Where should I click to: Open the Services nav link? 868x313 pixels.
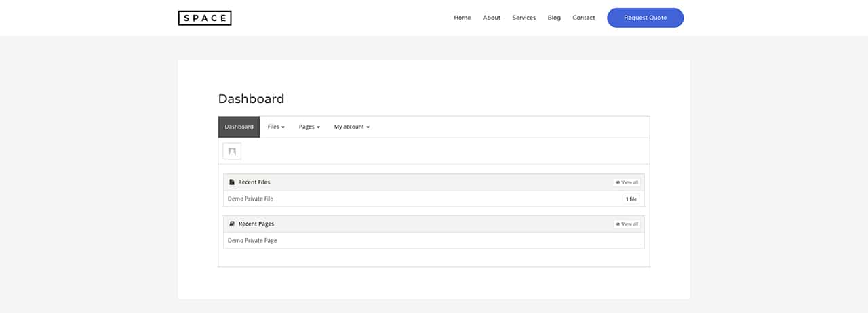click(x=524, y=18)
